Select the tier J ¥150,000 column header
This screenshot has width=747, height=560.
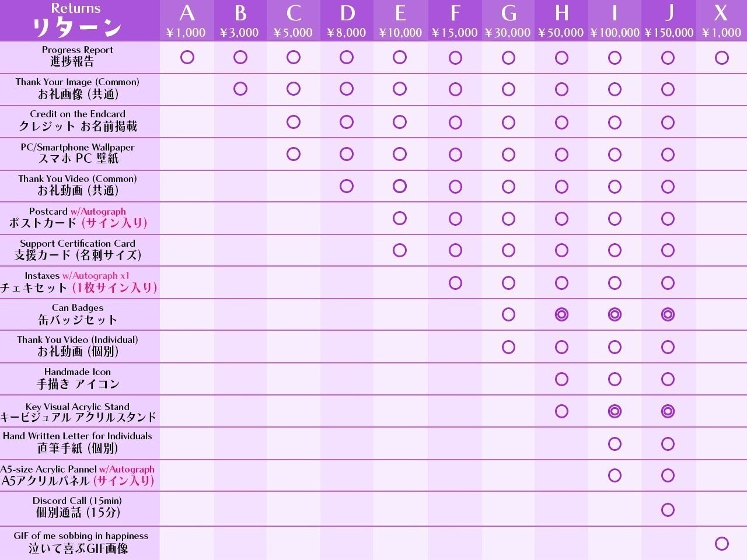[x=669, y=20]
